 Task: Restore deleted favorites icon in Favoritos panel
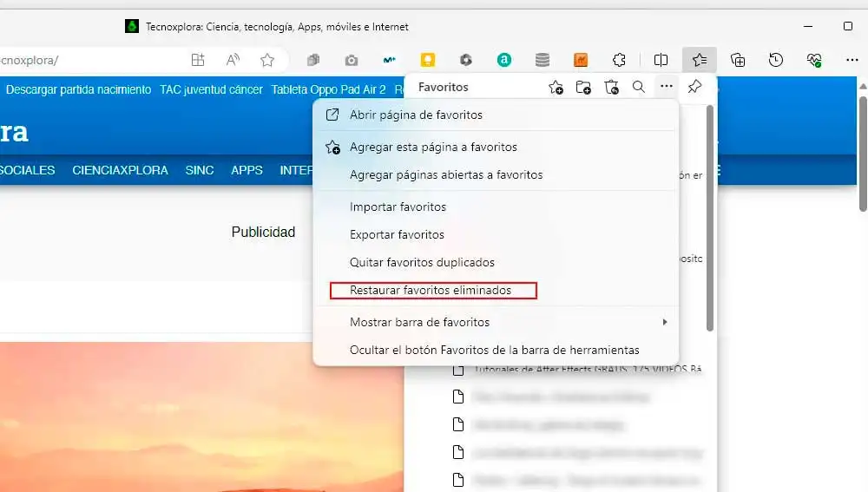click(x=611, y=87)
